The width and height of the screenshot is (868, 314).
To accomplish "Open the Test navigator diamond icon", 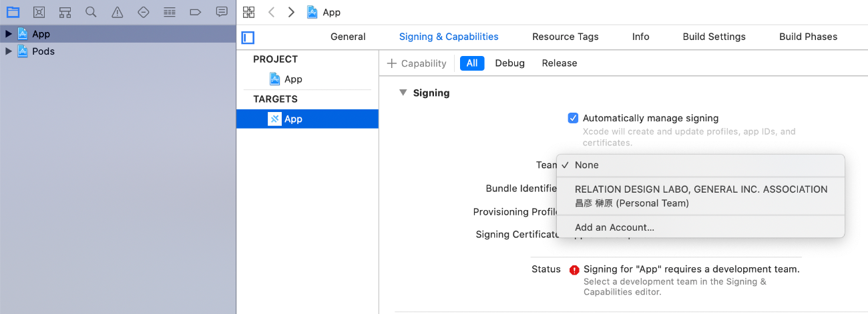I will (143, 12).
